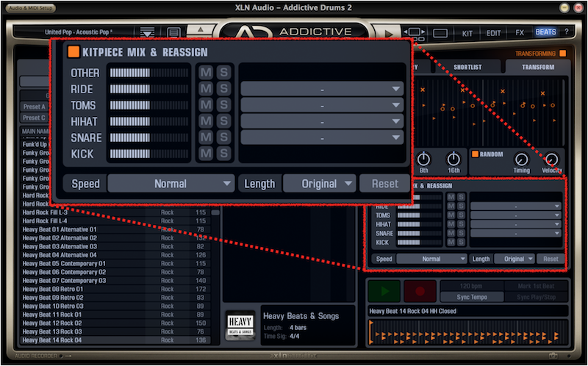Screen dimensions: 588x366
Task: Open Length Original dropdown in small Transform panel
Action: [x=514, y=259]
